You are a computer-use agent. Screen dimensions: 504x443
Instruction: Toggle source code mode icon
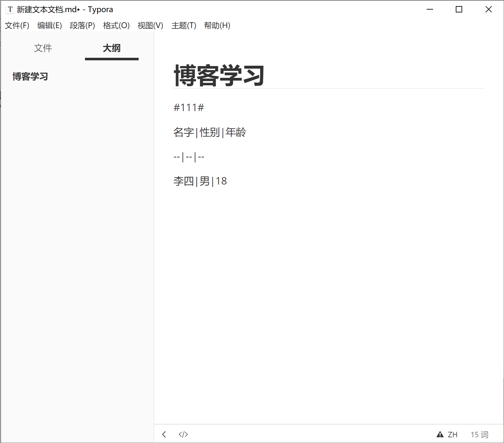[x=183, y=434]
